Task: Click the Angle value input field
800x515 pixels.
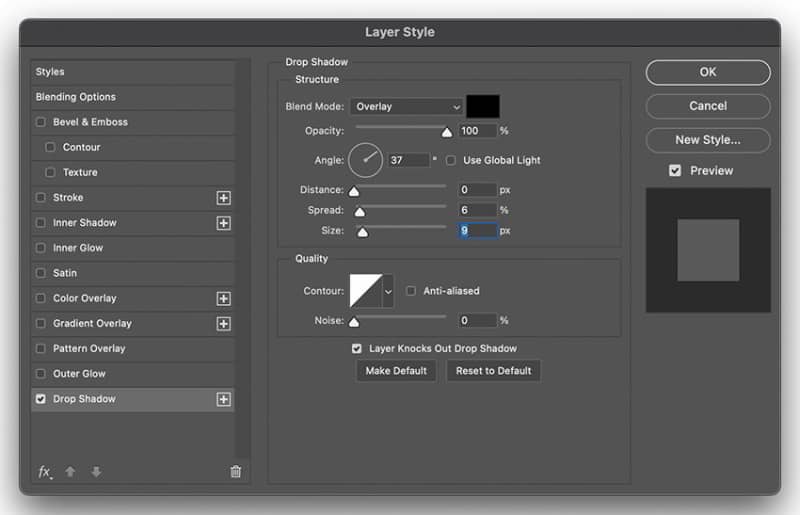Action: [x=409, y=160]
